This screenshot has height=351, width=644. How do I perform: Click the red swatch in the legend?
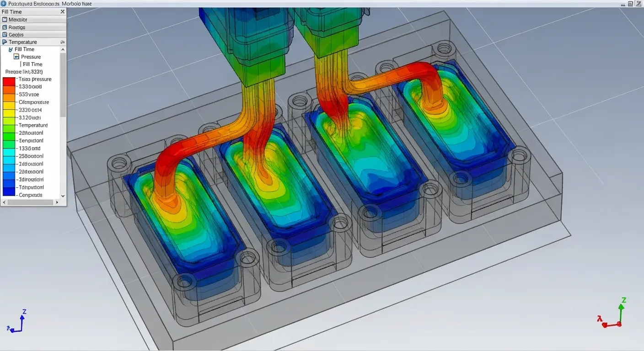[9, 81]
